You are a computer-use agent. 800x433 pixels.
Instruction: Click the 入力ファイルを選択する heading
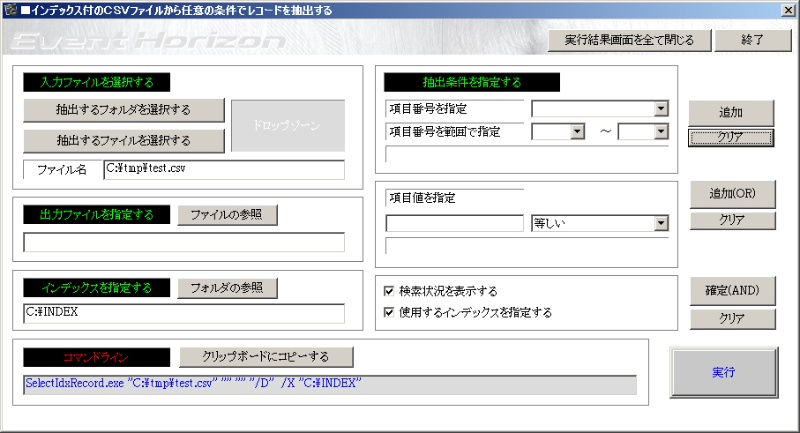(x=96, y=82)
